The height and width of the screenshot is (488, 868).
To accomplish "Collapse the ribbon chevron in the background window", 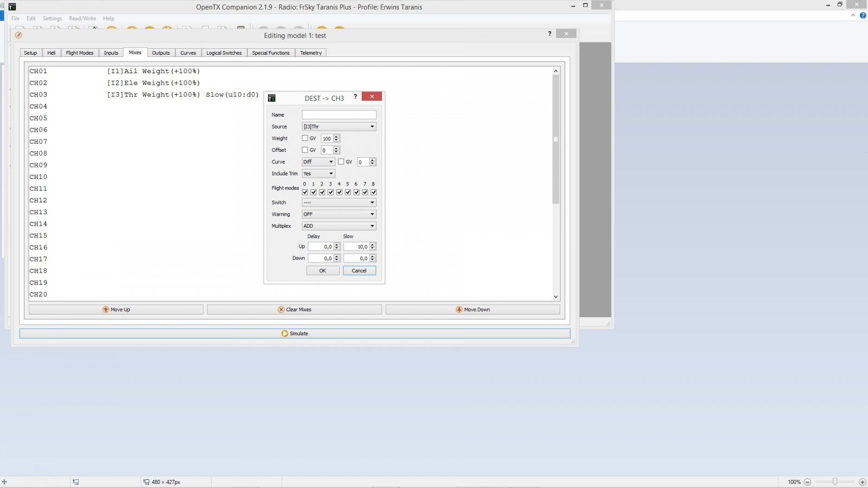I will pyautogui.click(x=853, y=15).
